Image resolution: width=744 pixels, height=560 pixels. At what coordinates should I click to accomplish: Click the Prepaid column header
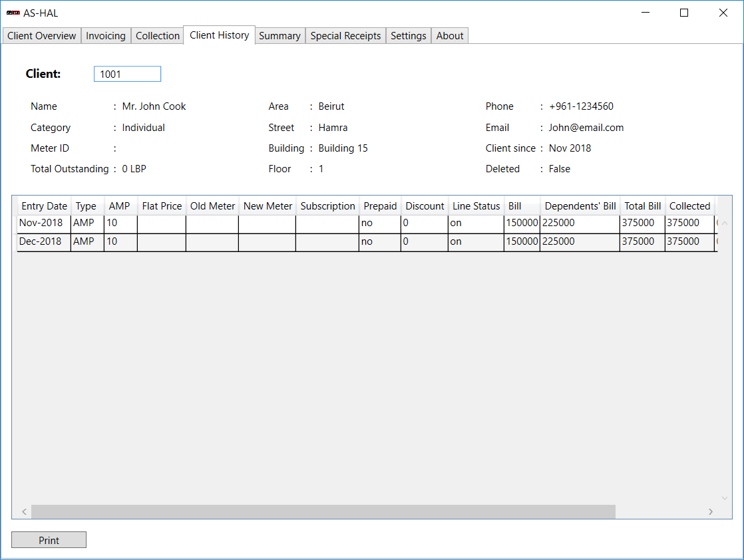pos(380,206)
